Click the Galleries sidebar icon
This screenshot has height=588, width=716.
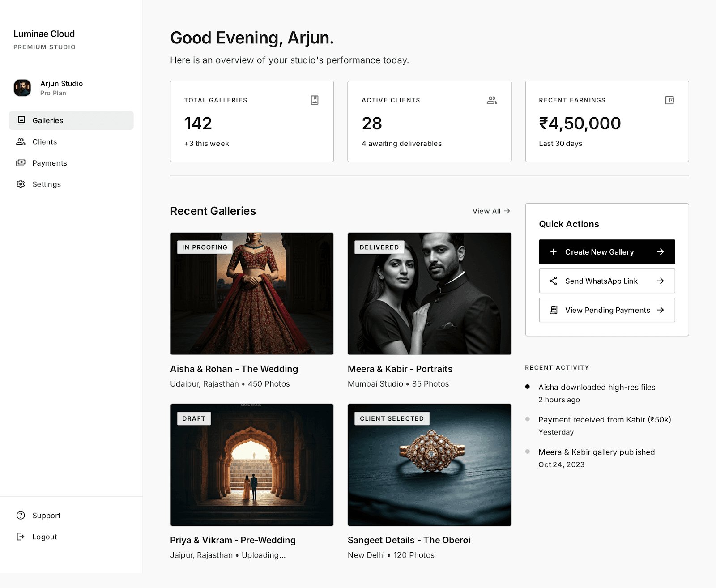click(21, 120)
